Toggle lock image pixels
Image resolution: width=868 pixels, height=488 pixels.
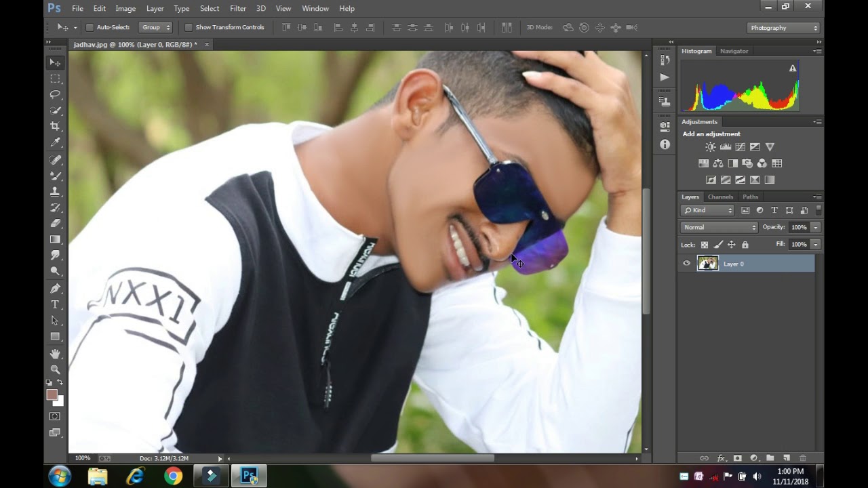pos(718,245)
